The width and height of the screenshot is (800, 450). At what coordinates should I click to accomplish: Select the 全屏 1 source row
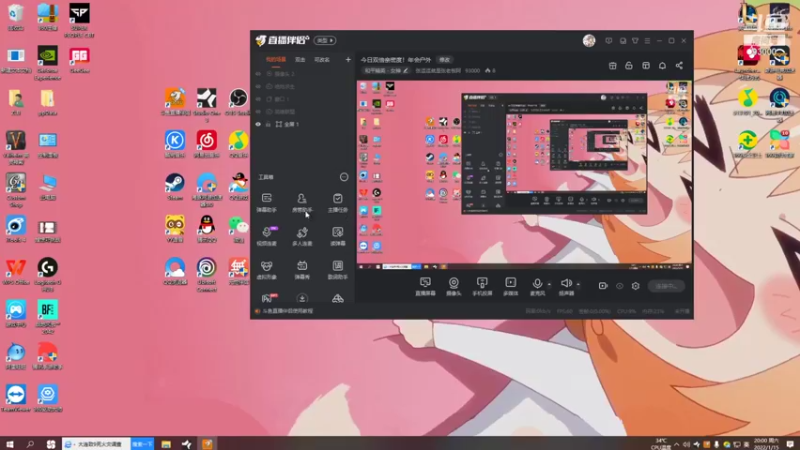point(304,124)
